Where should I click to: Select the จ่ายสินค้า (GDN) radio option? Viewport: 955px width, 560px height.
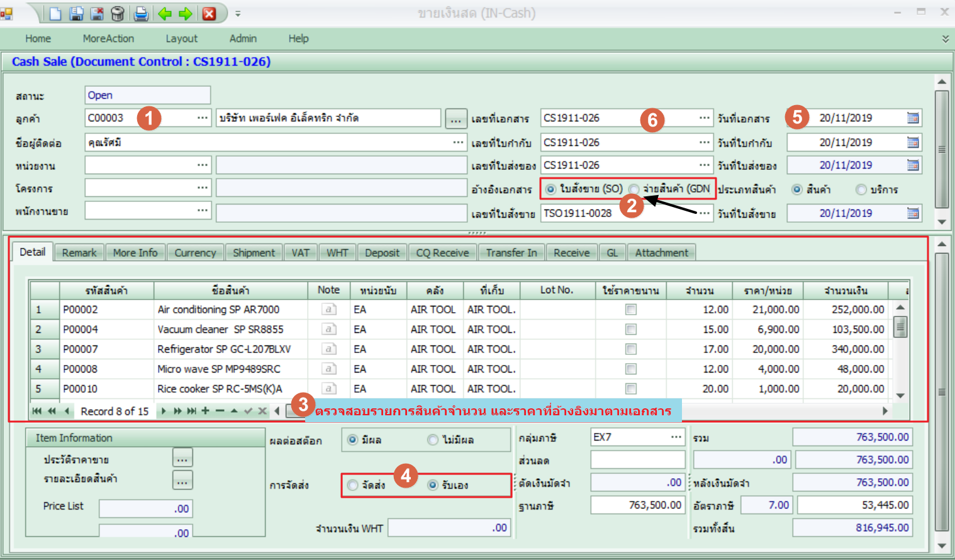pyautogui.click(x=634, y=189)
